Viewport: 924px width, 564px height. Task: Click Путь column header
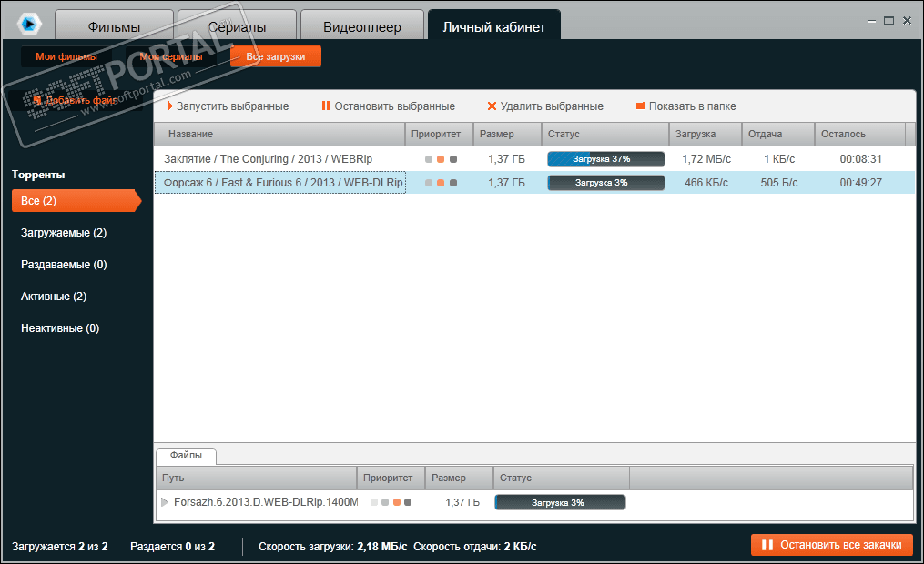(x=257, y=478)
